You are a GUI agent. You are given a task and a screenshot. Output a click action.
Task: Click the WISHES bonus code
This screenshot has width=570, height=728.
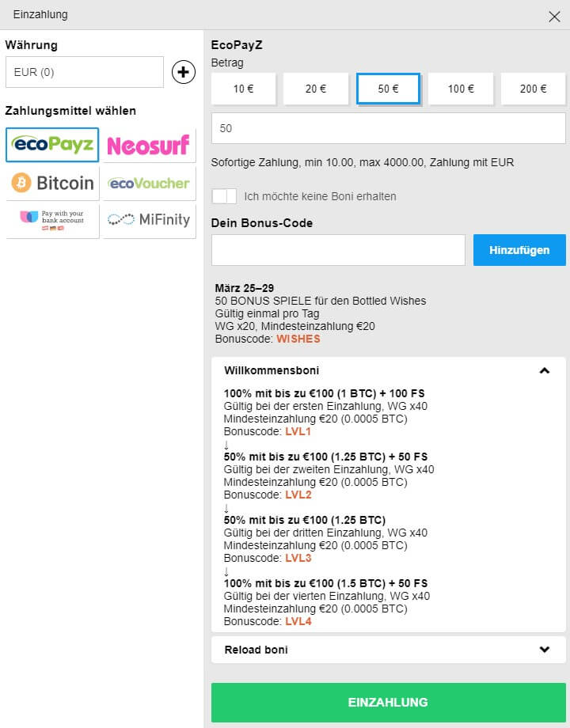(298, 339)
